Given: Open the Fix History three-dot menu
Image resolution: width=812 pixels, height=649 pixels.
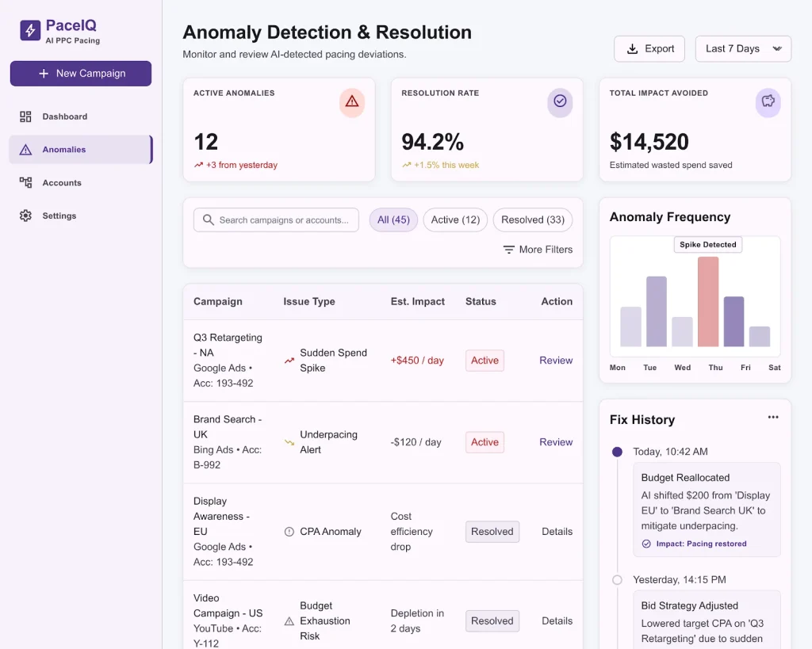Looking at the screenshot, I should (773, 417).
